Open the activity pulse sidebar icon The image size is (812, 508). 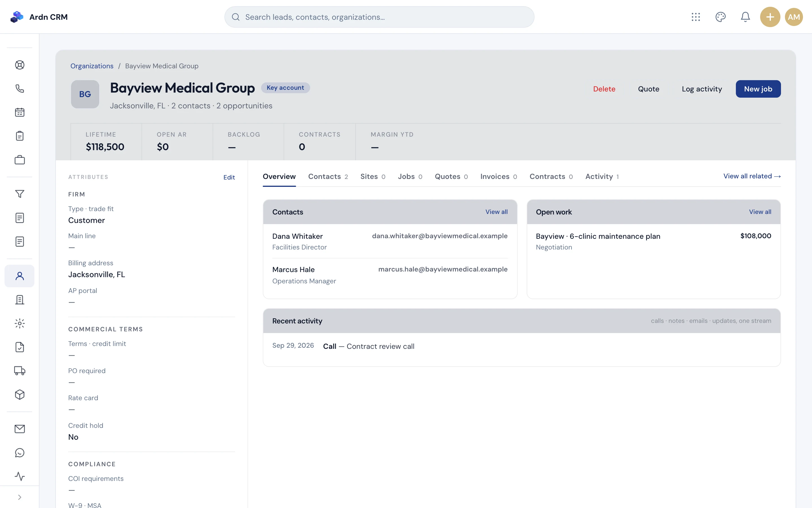coord(19,476)
